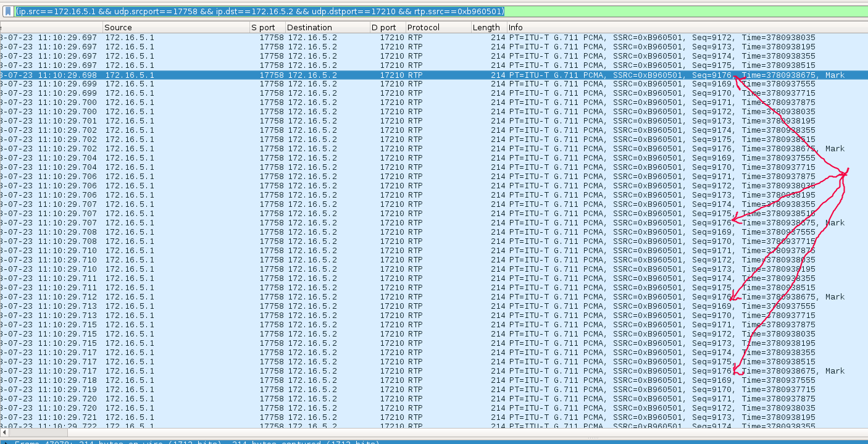The image size is (868, 444).
Task: Select the 11:10:29.713 packet with Seq=9170
Action: (370, 316)
